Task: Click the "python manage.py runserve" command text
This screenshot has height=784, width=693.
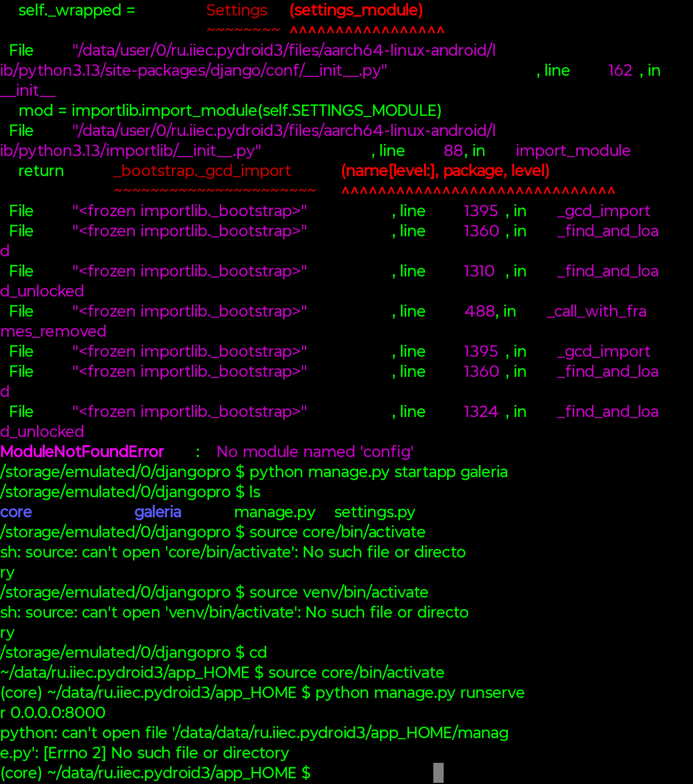Action: pos(420,693)
